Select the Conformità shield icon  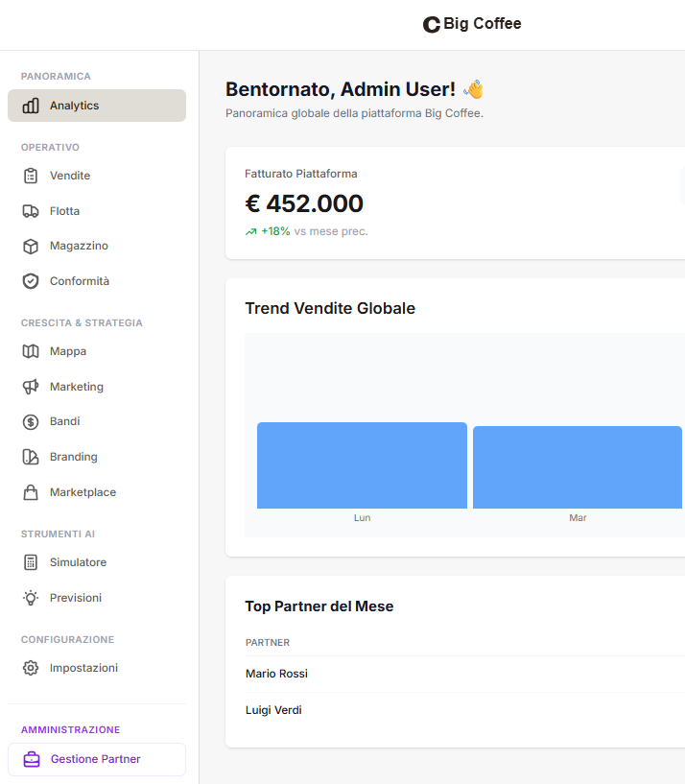(x=29, y=281)
